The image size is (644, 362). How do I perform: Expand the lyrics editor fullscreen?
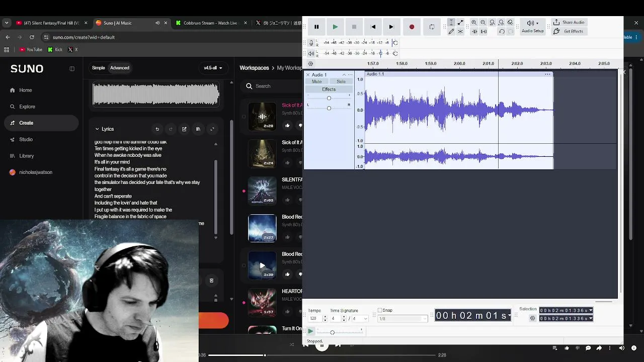click(x=212, y=129)
